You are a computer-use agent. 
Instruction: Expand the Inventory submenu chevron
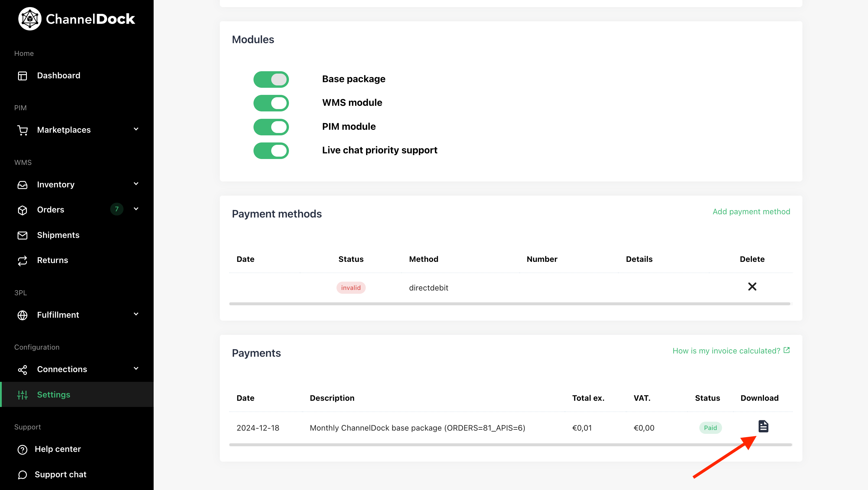click(x=136, y=184)
